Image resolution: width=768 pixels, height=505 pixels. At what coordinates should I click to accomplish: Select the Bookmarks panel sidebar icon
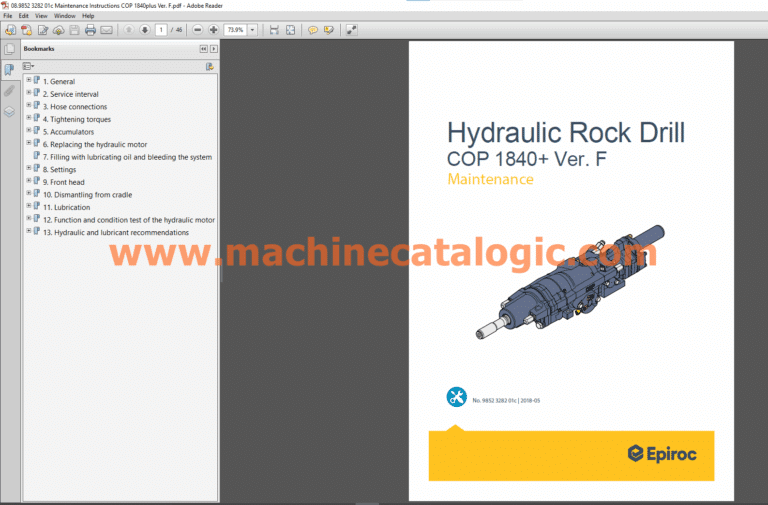9,70
